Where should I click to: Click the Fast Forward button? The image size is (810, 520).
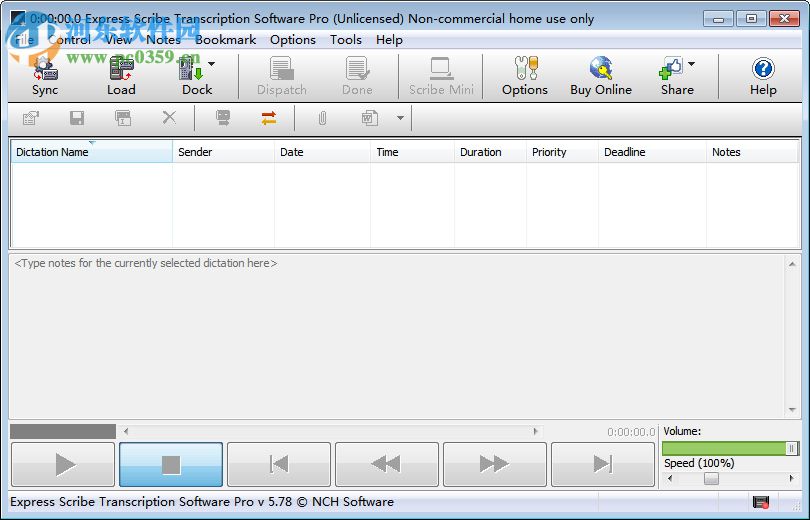tap(495, 464)
